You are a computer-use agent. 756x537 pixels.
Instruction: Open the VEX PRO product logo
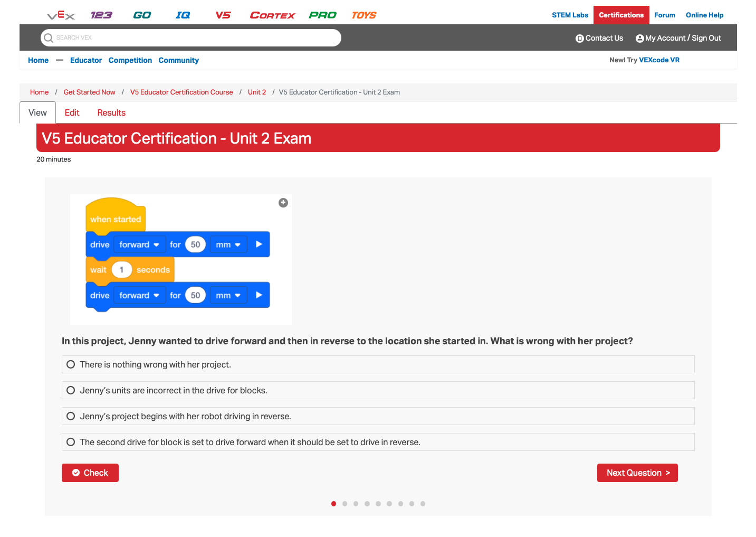322,15
